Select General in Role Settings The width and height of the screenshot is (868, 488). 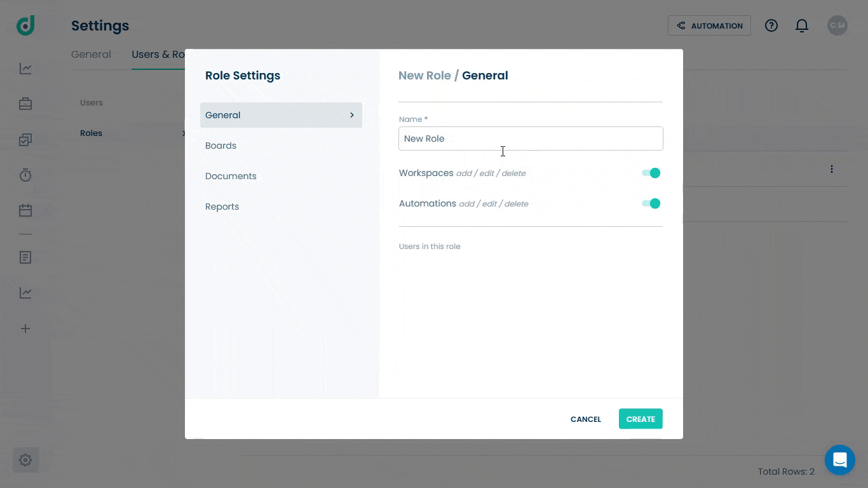281,115
